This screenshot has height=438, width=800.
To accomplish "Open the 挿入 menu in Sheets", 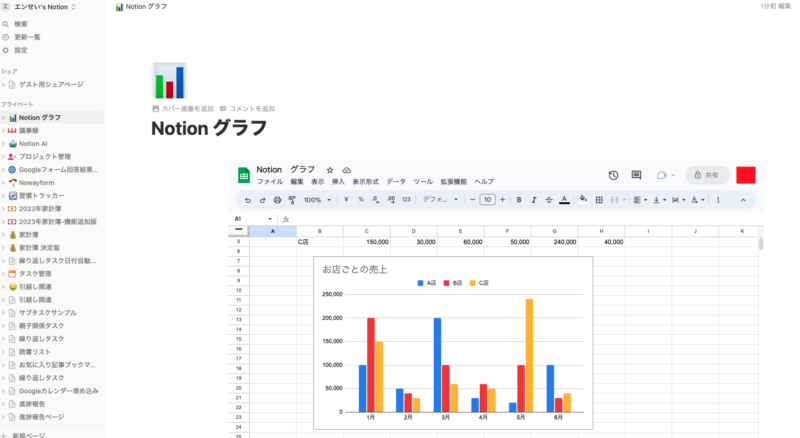I will coord(338,182).
